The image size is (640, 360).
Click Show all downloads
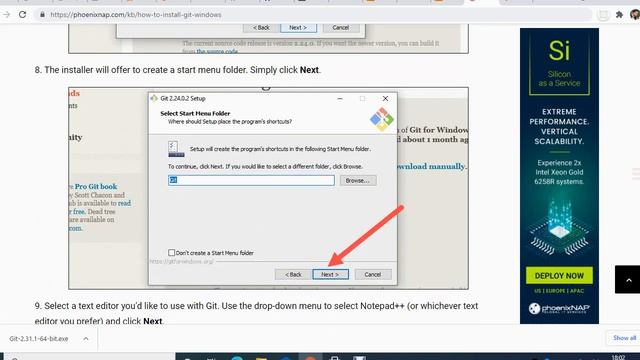pyautogui.click(x=624, y=338)
